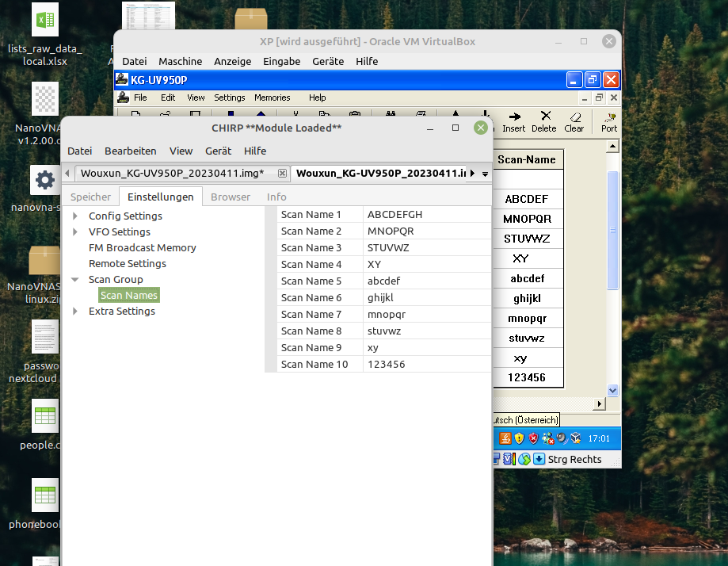Expand Config Settings tree node
This screenshot has height=566, width=728.
[75, 216]
